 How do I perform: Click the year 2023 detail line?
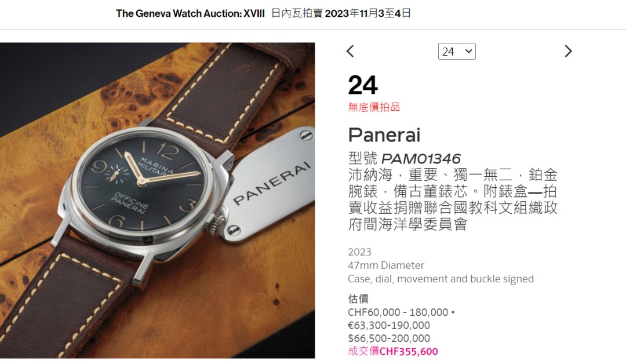[x=359, y=252]
